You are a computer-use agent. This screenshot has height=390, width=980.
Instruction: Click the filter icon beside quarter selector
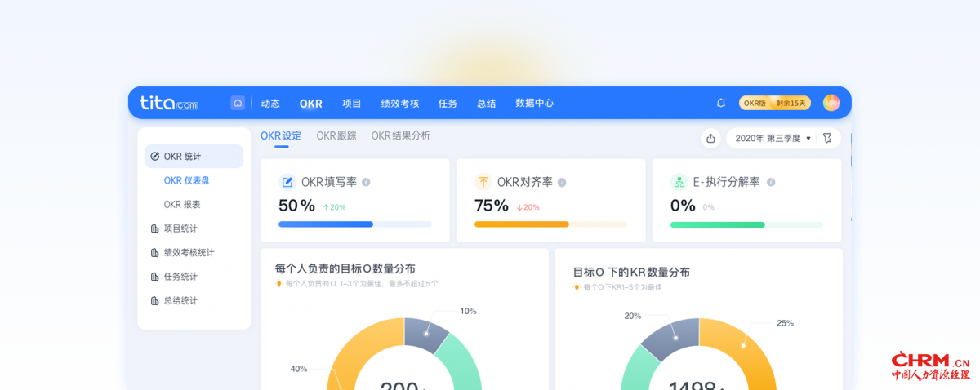(x=827, y=138)
